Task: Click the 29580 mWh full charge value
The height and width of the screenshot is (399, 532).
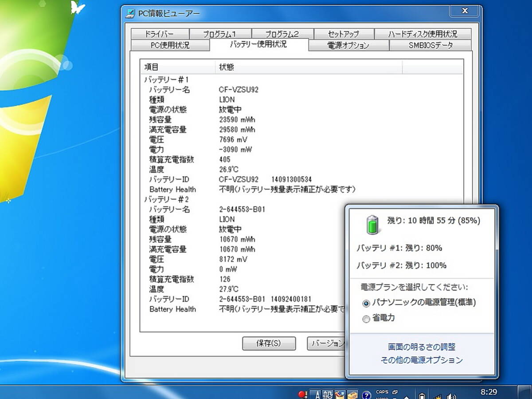Action: [237, 130]
